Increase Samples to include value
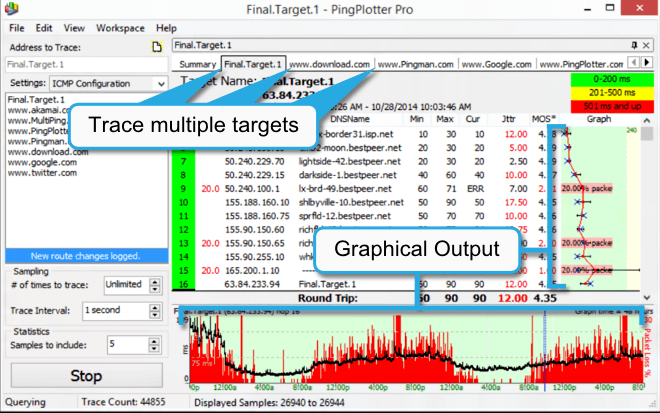This screenshot has width=660, height=413. click(x=154, y=341)
